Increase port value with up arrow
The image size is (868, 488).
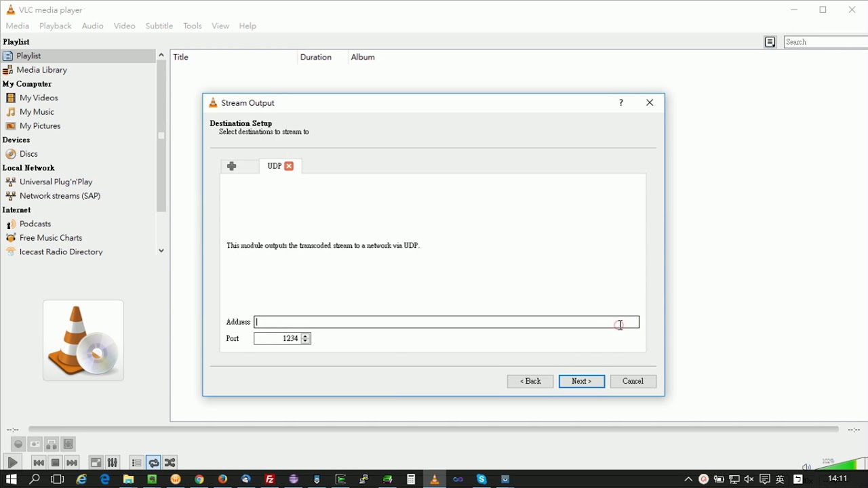pos(306,335)
